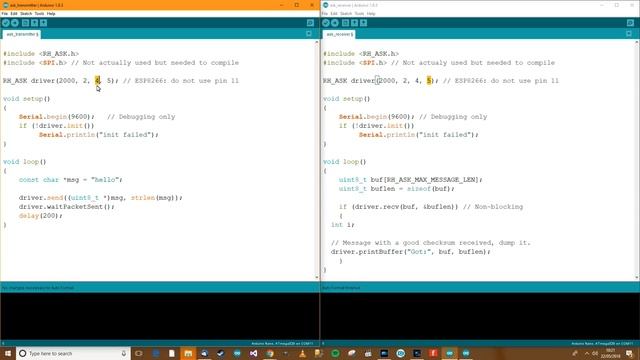Screen dimensions: 640x360
Task: Open Serial Monitor in transmitter window
Action: pyautogui.click(x=310, y=23)
